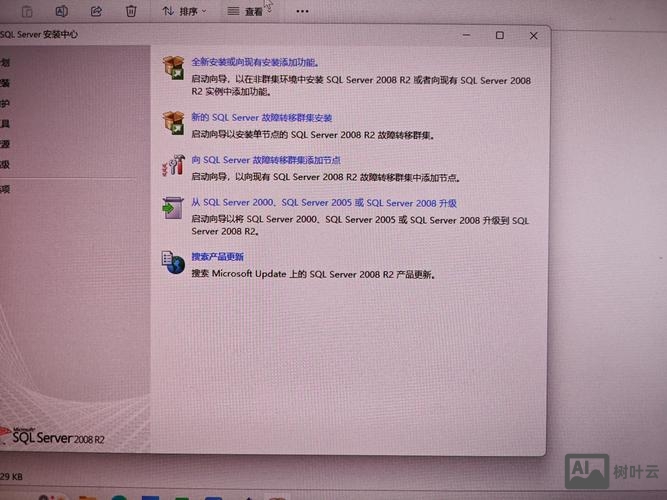Click the Rename icon in Explorer toolbar

click(x=62, y=11)
